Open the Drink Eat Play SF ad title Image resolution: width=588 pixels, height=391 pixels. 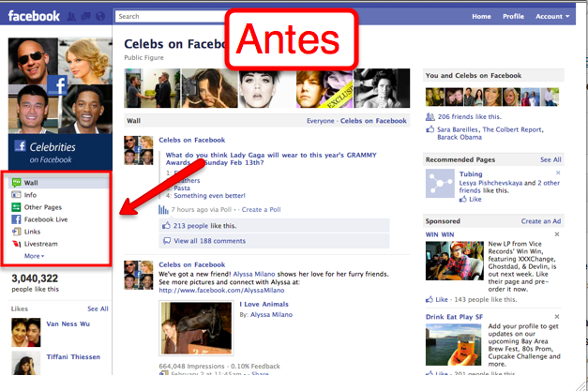[454, 317]
